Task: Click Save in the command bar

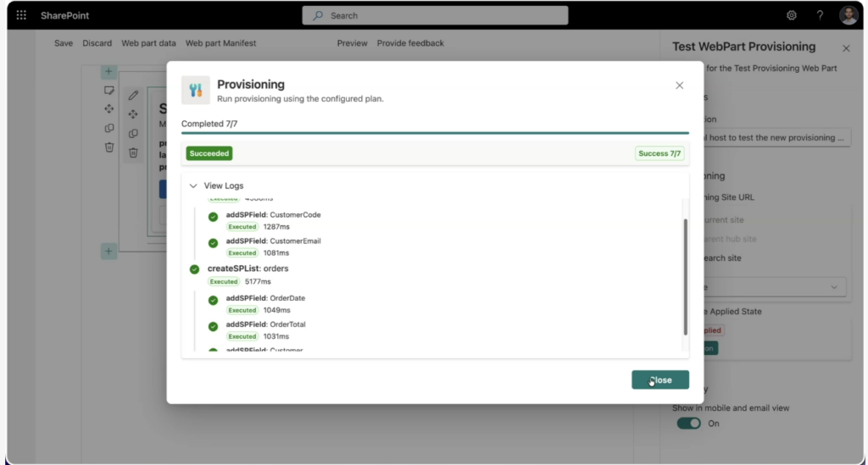Action: pos(64,43)
